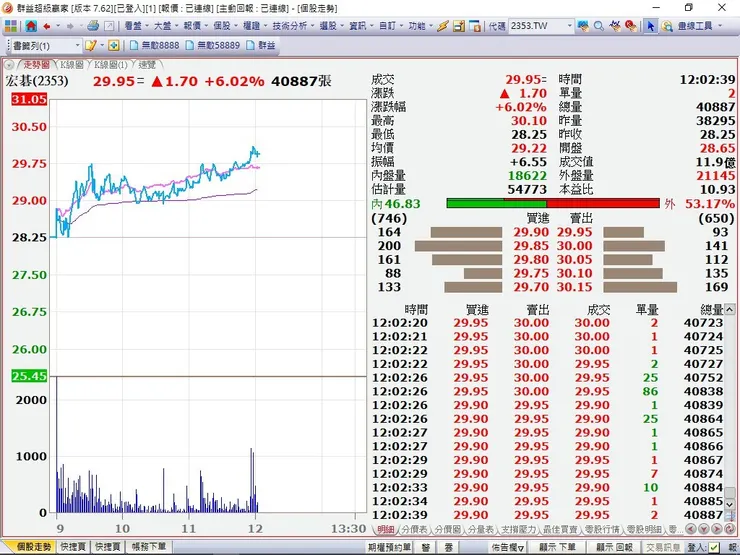Click the red down-arrow tab button

click(703, 529)
